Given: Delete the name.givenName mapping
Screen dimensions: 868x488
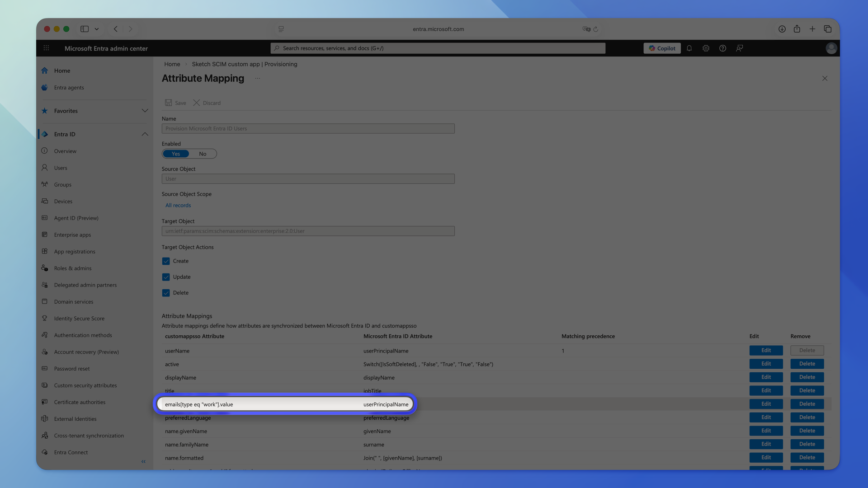Looking at the screenshot, I should click(807, 431).
